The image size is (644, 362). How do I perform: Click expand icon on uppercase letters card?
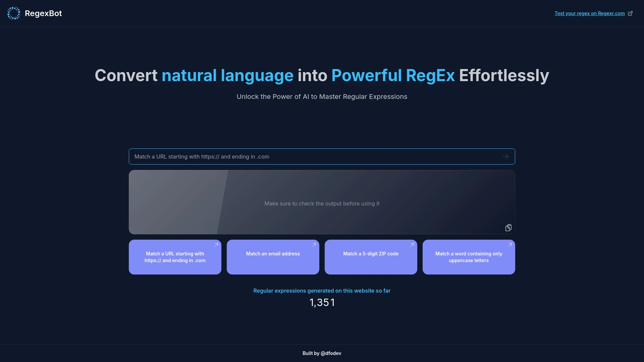510,245
